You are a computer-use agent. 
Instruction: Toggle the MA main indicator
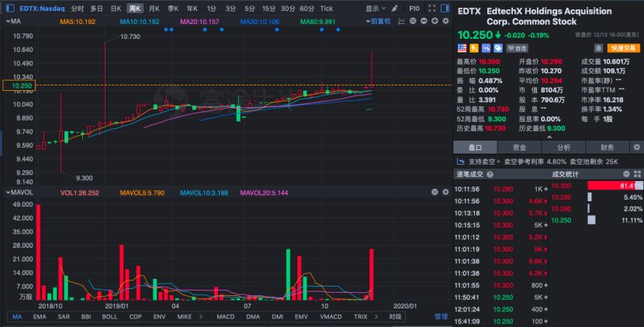(x=17, y=317)
